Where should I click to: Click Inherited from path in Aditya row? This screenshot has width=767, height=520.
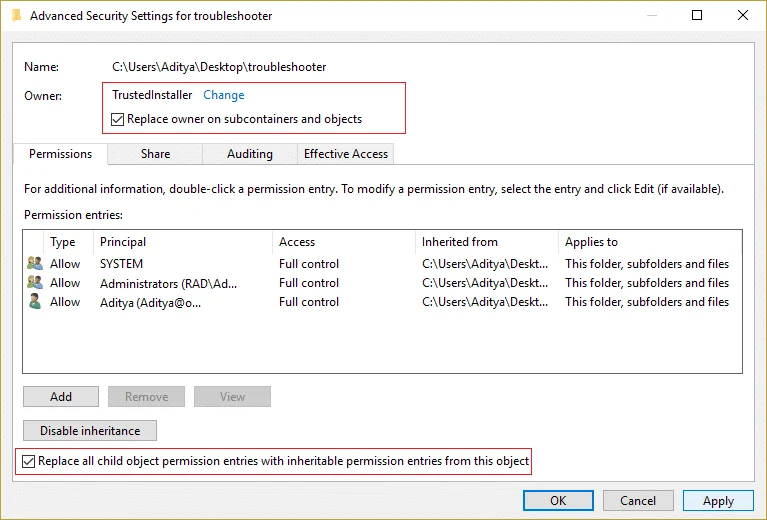(485, 302)
